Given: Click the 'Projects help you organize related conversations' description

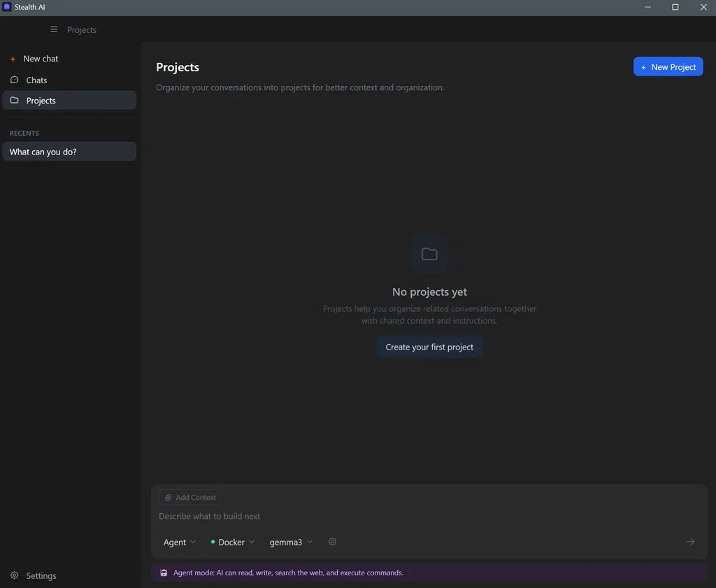Looking at the screenshot, I should tap(429, 315).
